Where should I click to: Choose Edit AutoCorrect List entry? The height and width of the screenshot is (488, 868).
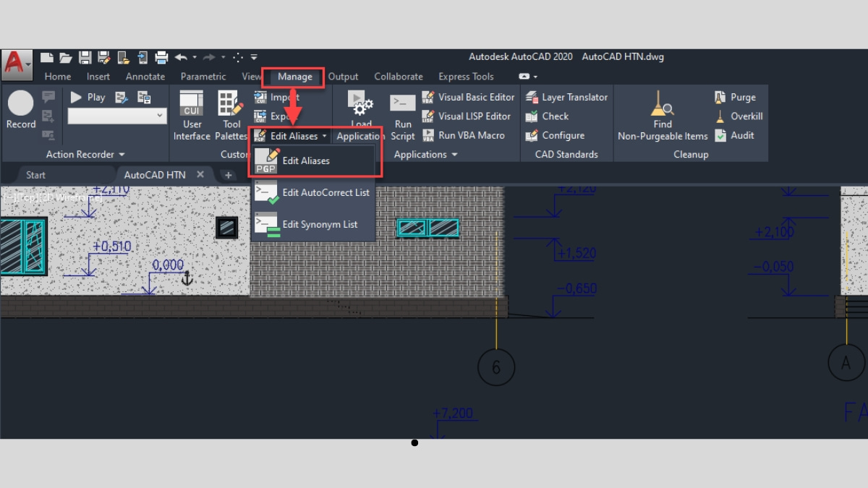313,192
